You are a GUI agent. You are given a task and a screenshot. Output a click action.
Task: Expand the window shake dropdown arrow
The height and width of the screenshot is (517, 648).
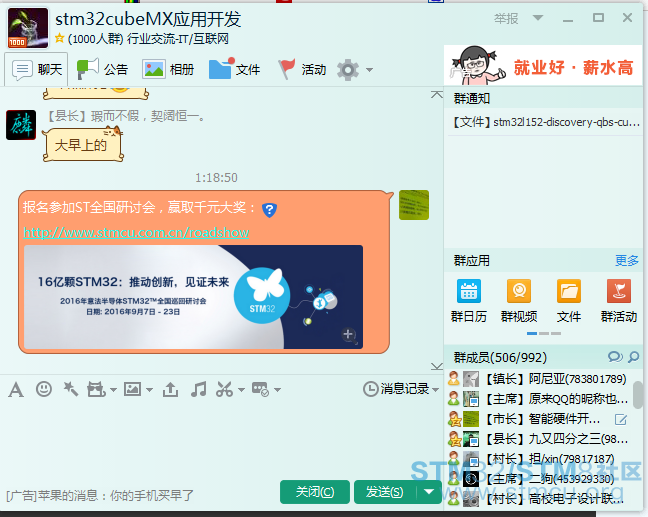click(x=113, y=390)
